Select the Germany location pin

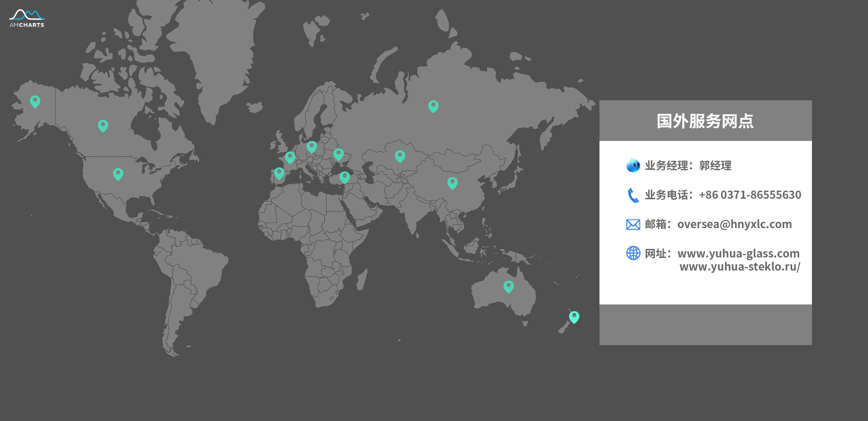pos(311,146)
